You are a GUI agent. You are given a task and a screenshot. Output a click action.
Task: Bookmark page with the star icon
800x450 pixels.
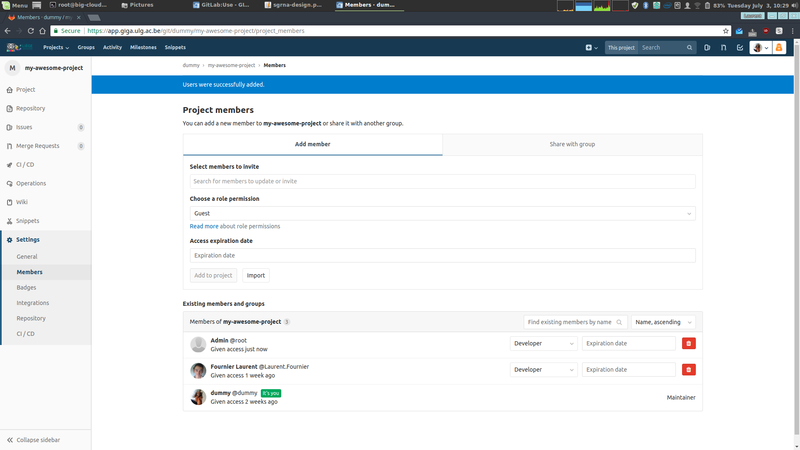point(726,31)
